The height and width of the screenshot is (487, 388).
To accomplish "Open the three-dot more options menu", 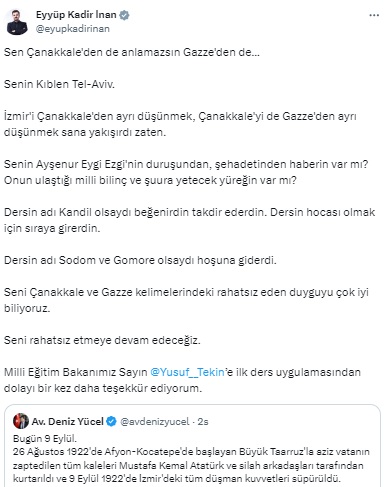I will pos(374,15).
